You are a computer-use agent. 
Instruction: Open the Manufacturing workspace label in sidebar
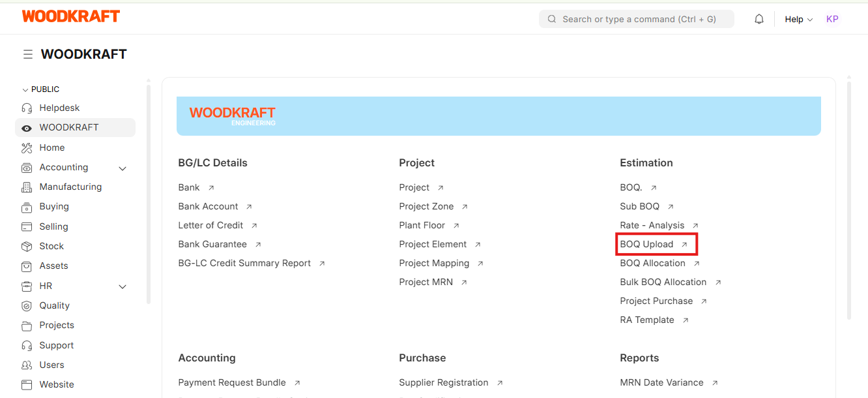pyautogui.click(x=70, y=187)
